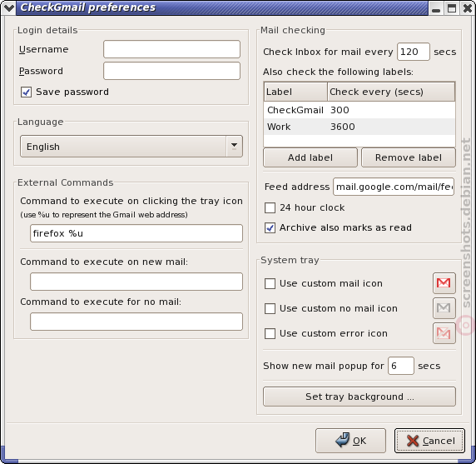The image size is (476, 464).
Task: Click the Add label button
Action: 310,157
